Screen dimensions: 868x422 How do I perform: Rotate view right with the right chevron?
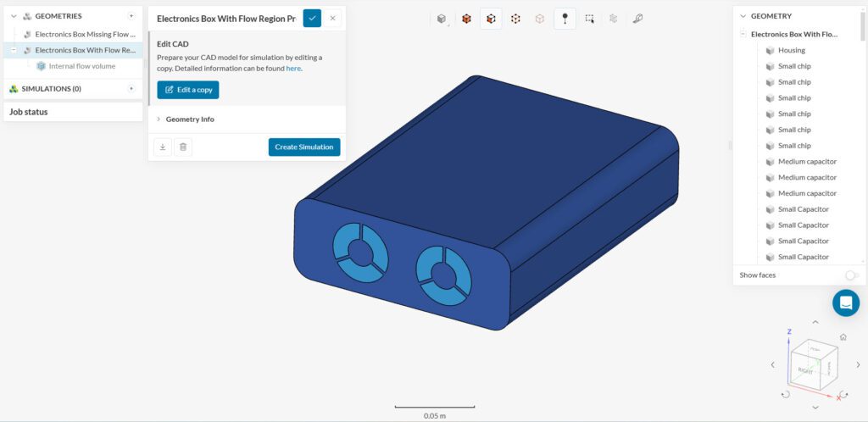858,365
